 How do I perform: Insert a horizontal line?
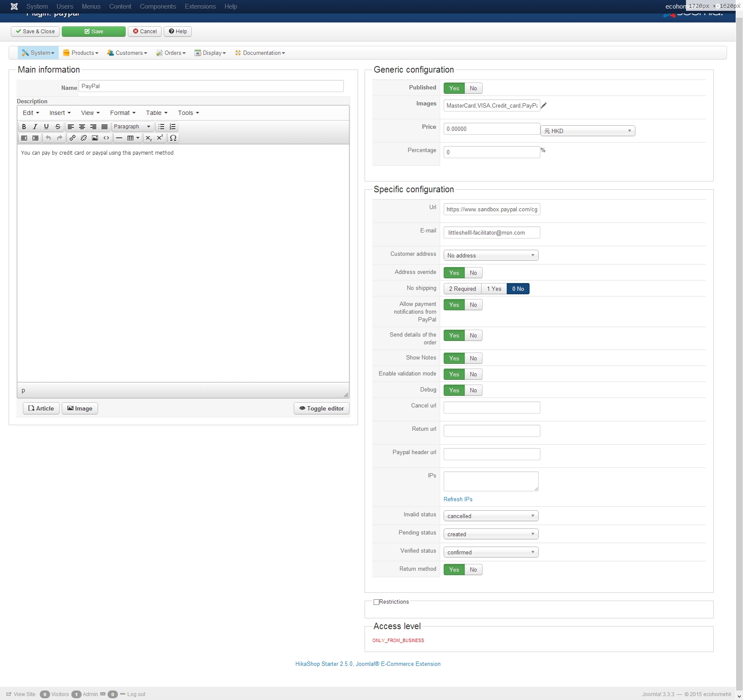(119, 138)
